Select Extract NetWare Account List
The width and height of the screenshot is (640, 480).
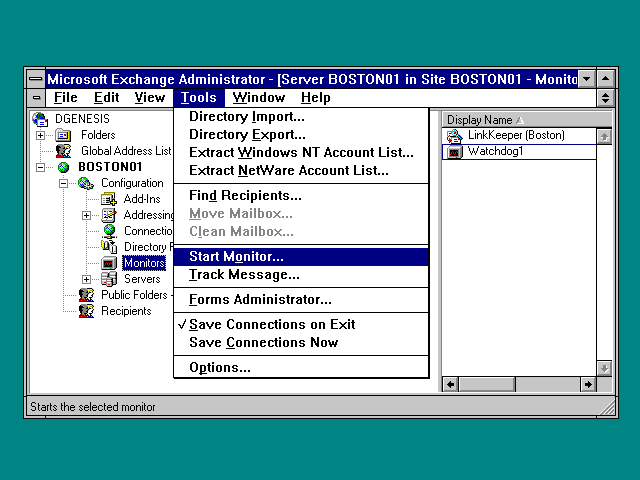click(x=301, y=171)
